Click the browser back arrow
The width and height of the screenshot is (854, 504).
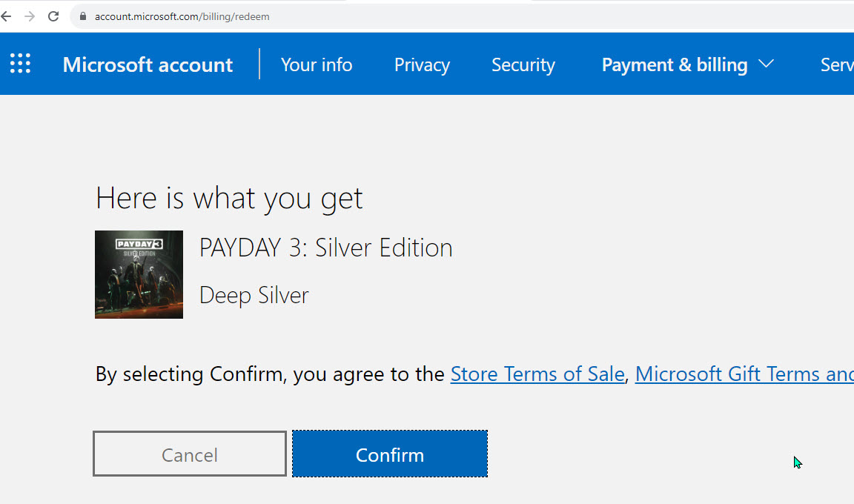[x=6, y=16]
